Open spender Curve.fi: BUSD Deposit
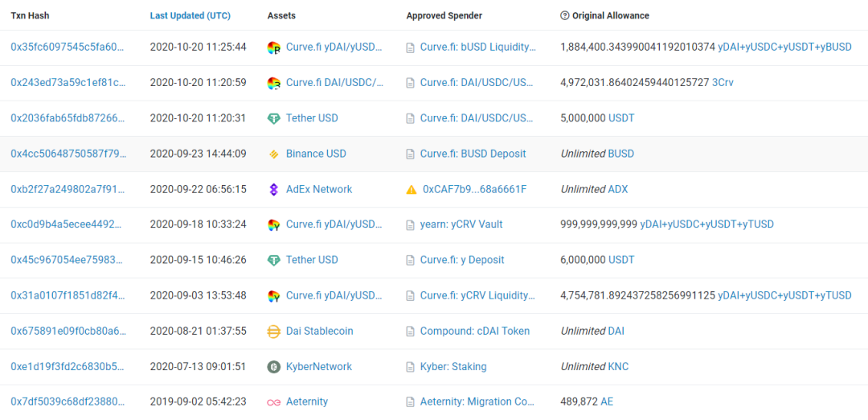This screenshot has width=868, height=420. pyautogui.click(x=473, y=154)
